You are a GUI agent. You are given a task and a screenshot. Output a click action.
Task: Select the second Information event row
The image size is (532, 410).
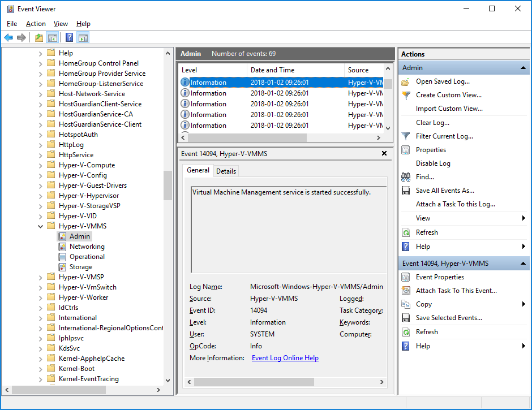(x=282, y=93)
